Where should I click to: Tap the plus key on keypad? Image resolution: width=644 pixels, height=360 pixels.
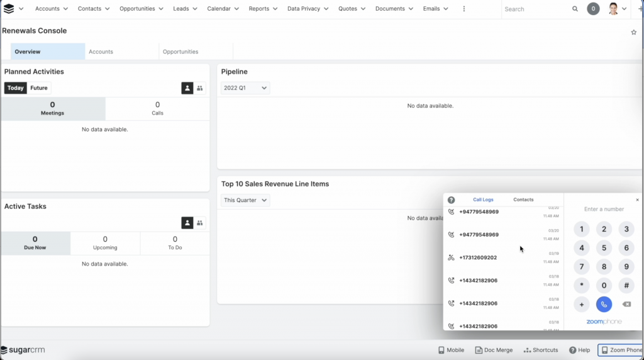pyautogui.click(x=582, y=305)
